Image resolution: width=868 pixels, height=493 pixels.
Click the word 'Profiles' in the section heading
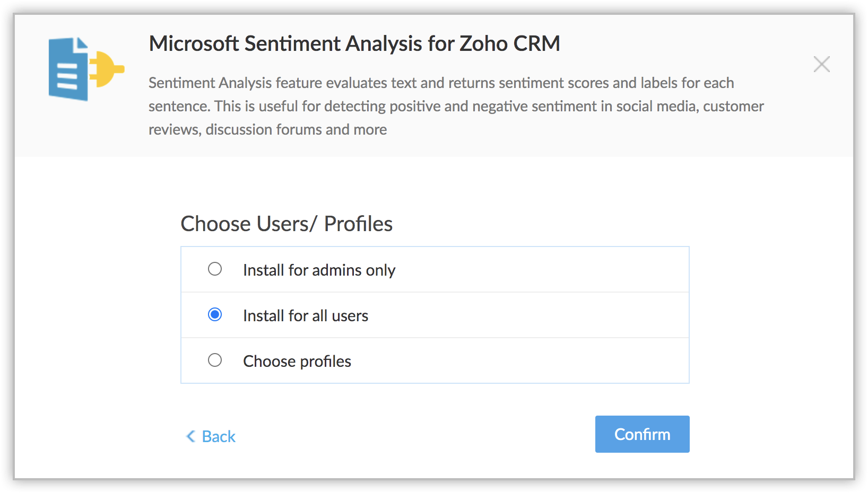(358, 224)
